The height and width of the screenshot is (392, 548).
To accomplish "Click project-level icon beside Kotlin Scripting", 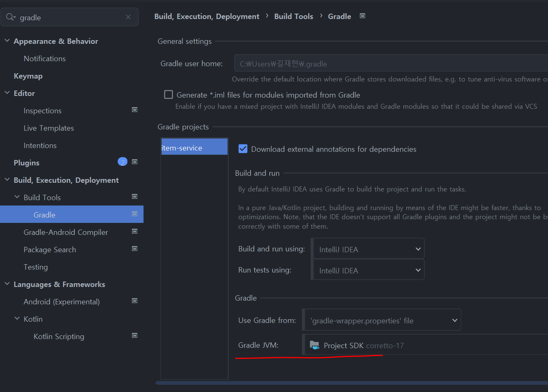I will pos(134,336).
